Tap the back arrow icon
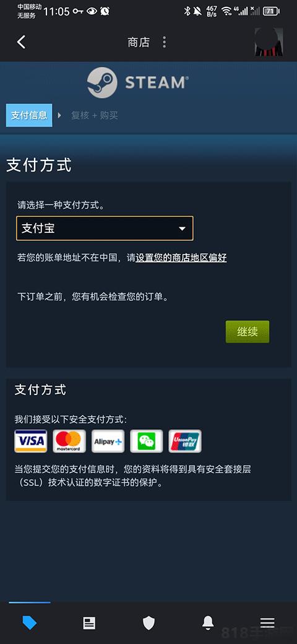The image size is (297, 644). 21,42
